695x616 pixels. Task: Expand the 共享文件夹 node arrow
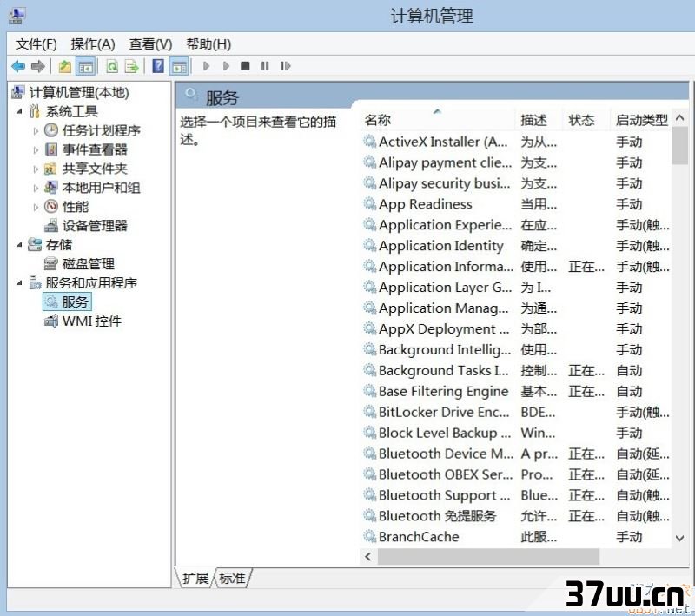(x=36, y=169)
